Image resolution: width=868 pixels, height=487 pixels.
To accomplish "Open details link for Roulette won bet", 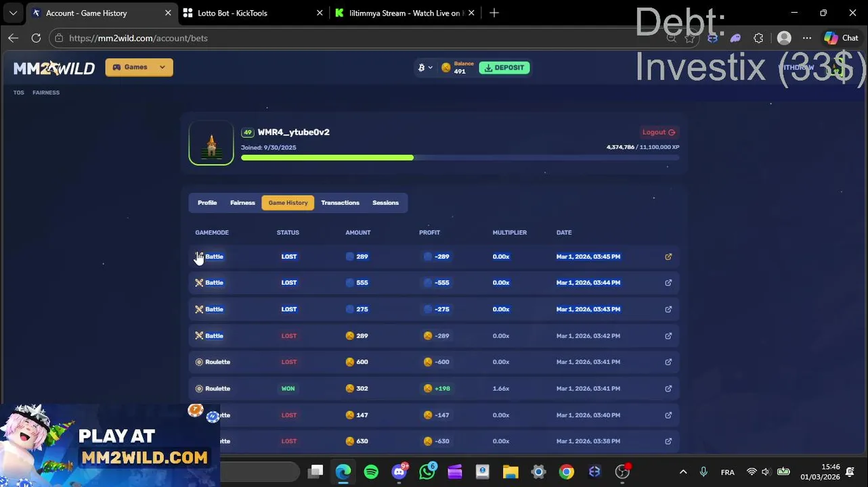I will 668,388.
